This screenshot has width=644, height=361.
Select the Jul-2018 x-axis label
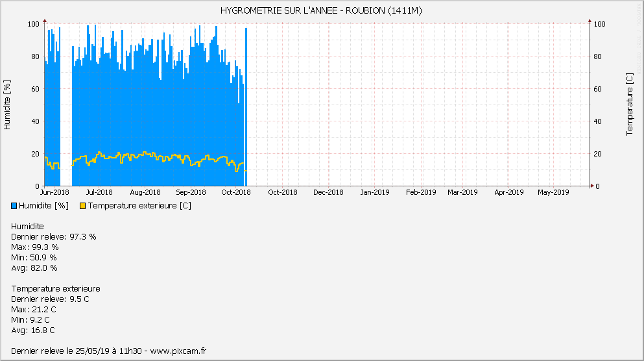(x=99, y=192)
